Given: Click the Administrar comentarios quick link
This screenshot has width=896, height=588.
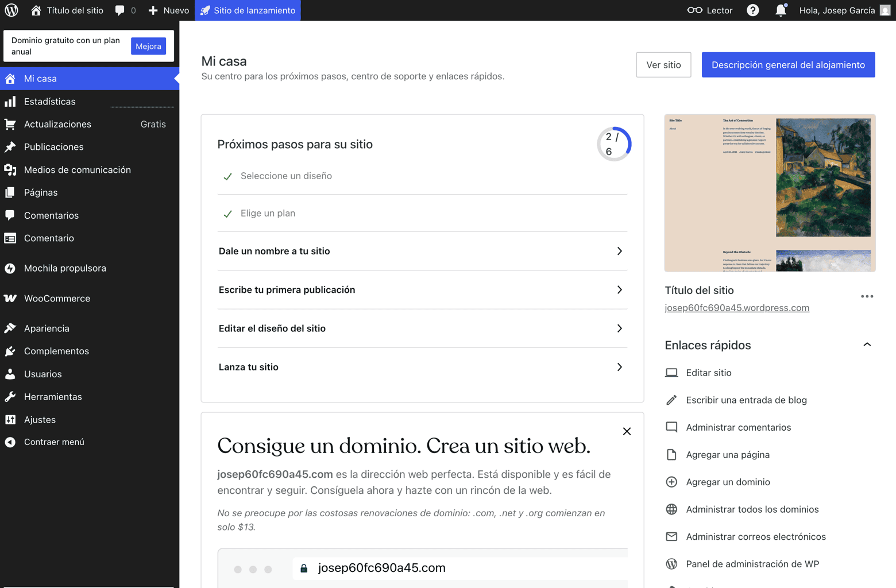Looking at the screenshot, I should click(x=739, y=427).
